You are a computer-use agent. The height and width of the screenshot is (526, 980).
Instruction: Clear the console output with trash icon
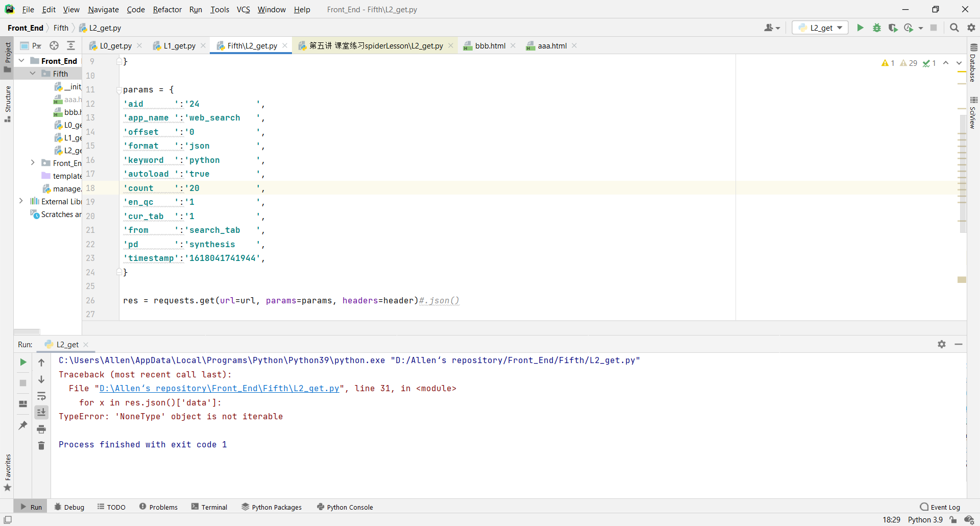tap(41, 445)
